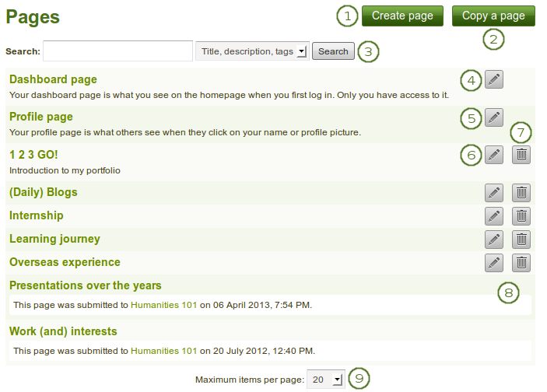The height and width of the screenshot is (392, 547).
Task: Click the pencil icon for 1 2 3 GO!
Action: (x=493, y=155)
